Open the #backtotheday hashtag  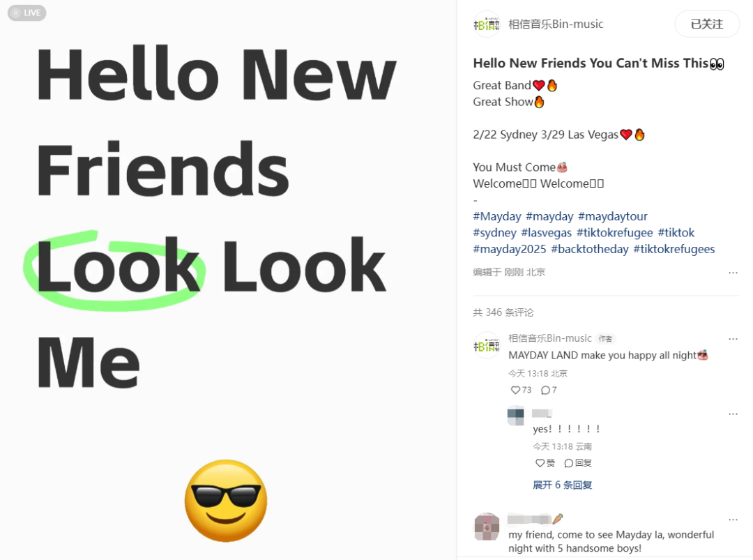point(590,249)
